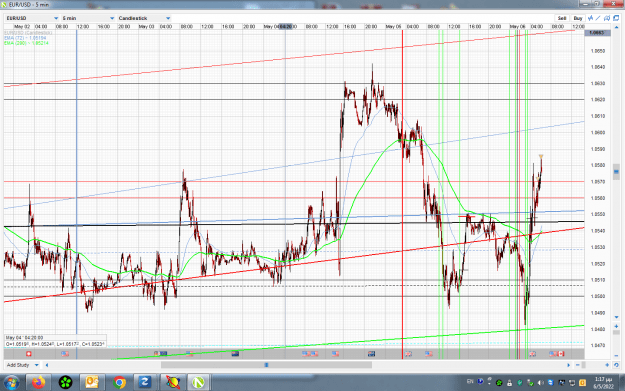Screen dimensions: 625x391
Task: Click the taskbar clock 1:17
Action: coord(603,383)
